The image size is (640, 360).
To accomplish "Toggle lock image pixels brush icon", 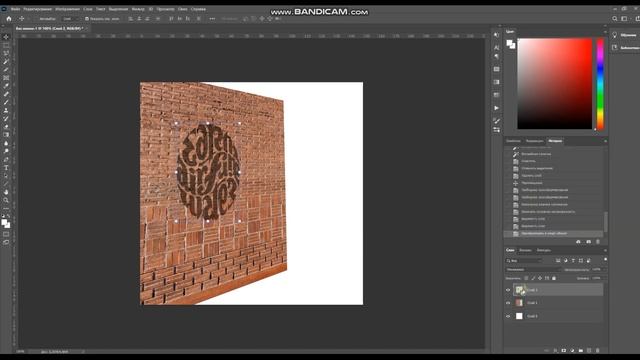I will coord(533,278).
